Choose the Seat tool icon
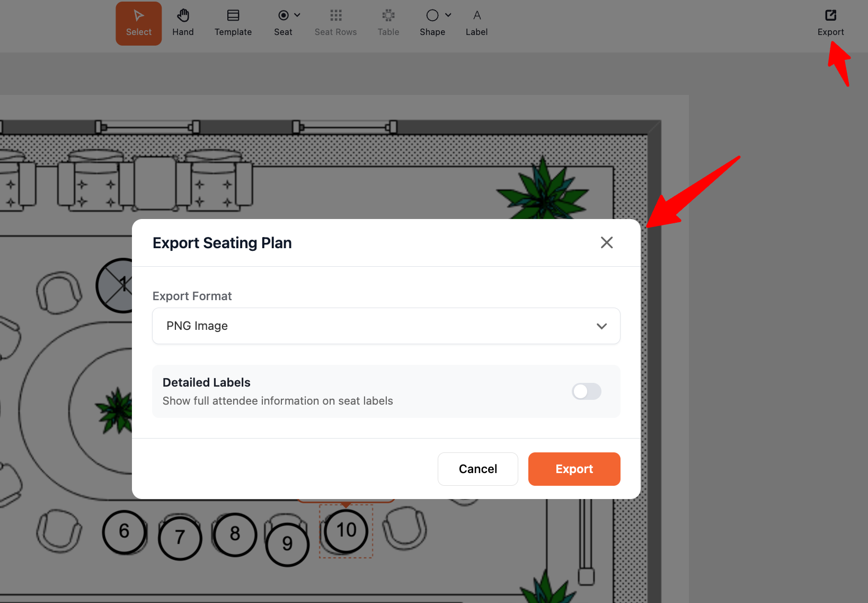 click(284, 15)
